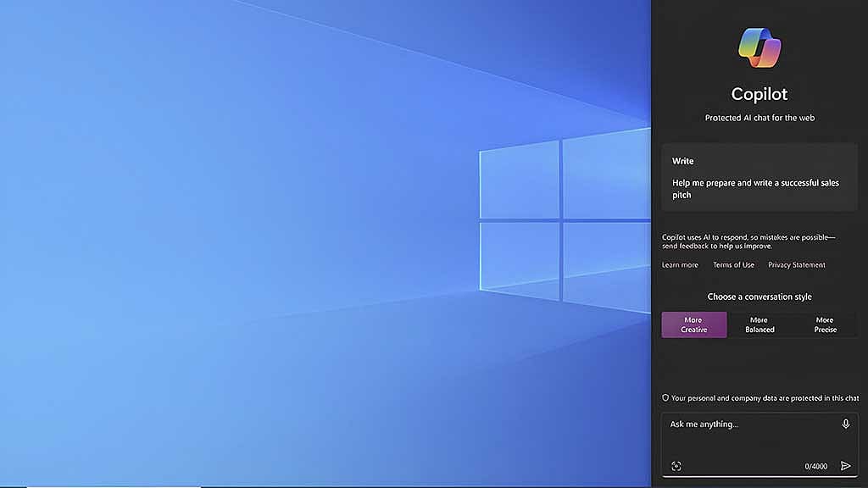The width and height of the screenshot is (868, 488).
Task: Open the Privacy Statement link
Action: [x=797, y=265]
